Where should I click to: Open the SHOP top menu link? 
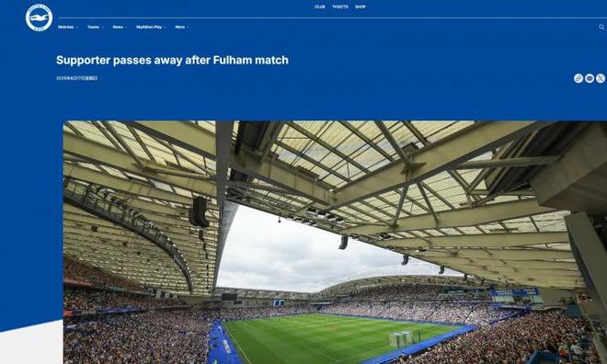pos(361,7)
